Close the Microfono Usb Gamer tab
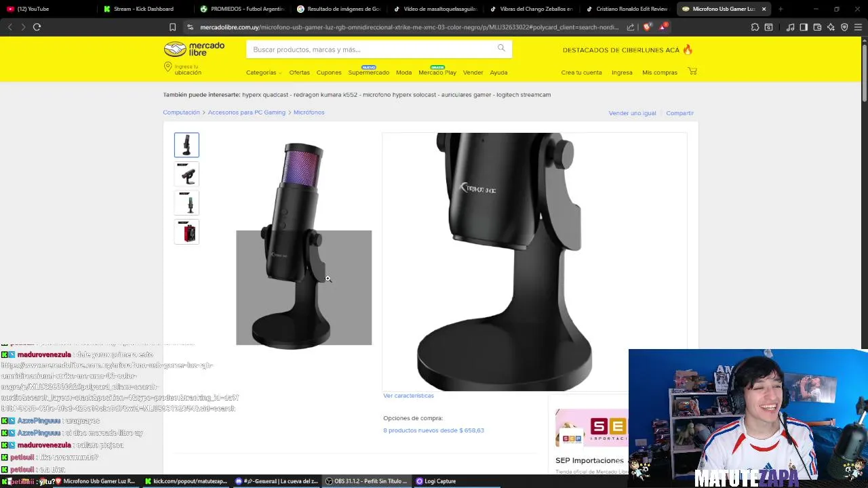Image resolution: width=868 pixels, height=488 pixels. click(x=764, y=9)
